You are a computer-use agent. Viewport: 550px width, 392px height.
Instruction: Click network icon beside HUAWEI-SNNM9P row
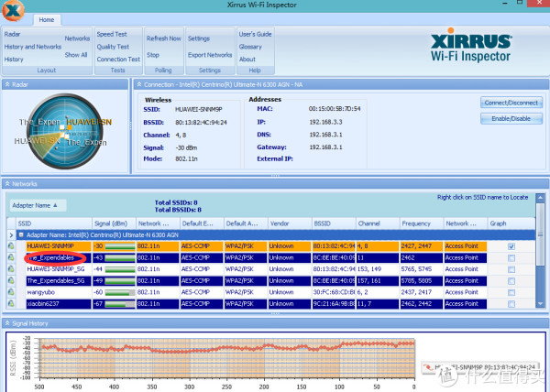[11, 246]
